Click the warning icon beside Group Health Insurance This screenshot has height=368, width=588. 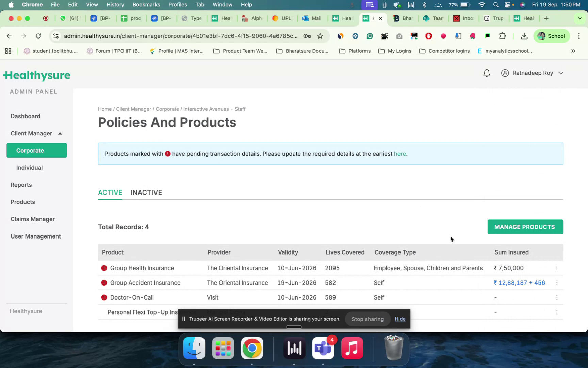104,268
